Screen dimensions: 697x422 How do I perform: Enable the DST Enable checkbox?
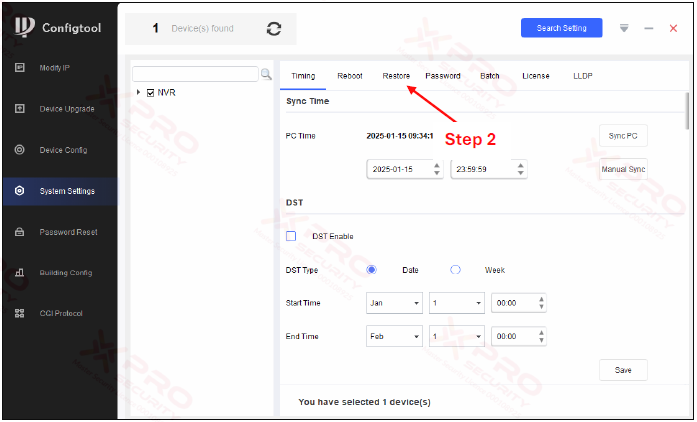291,236
